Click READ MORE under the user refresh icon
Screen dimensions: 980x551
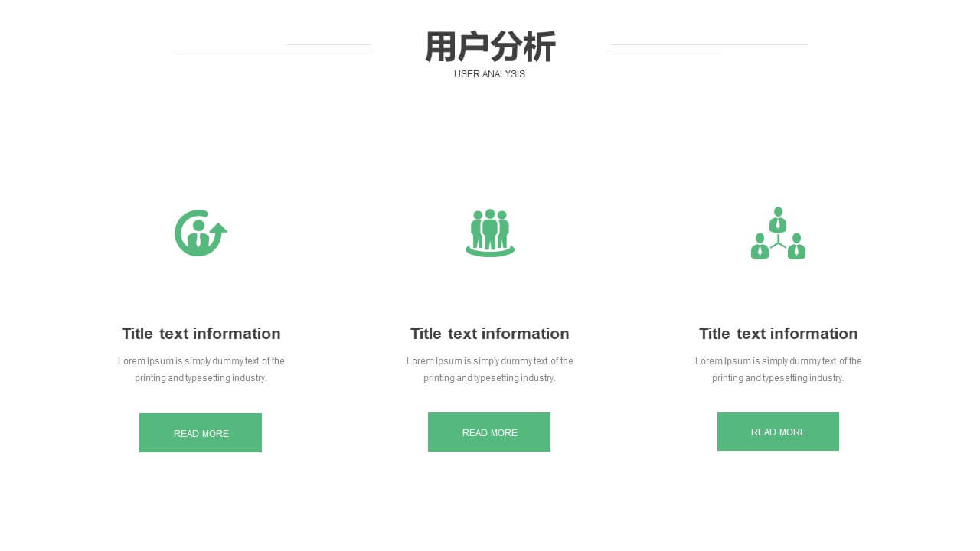click(201, 433)
